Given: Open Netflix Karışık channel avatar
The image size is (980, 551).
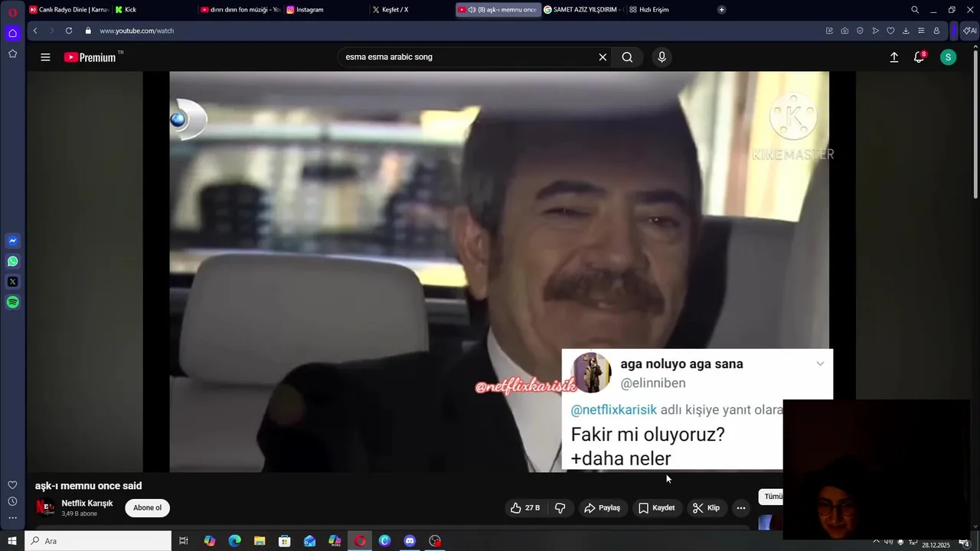Looking at the screenshot, I should (x=45, y=508).
